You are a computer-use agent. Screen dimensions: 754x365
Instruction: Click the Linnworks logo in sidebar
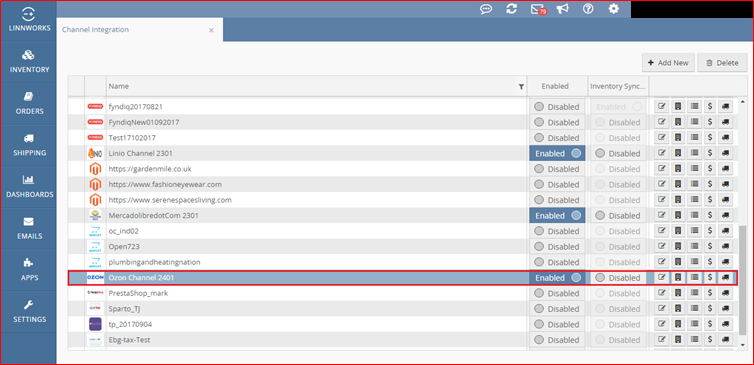[28, 19]
